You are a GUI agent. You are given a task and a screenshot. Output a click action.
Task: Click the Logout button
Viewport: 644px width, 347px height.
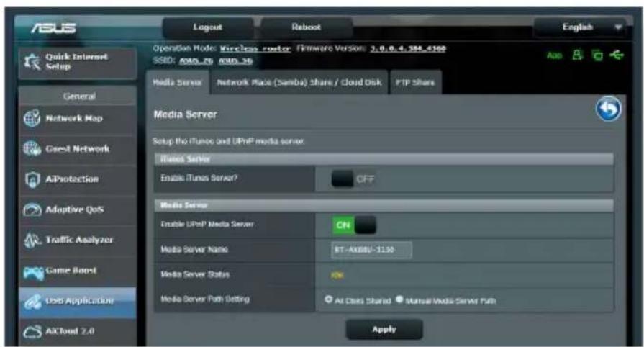point(208,27)
